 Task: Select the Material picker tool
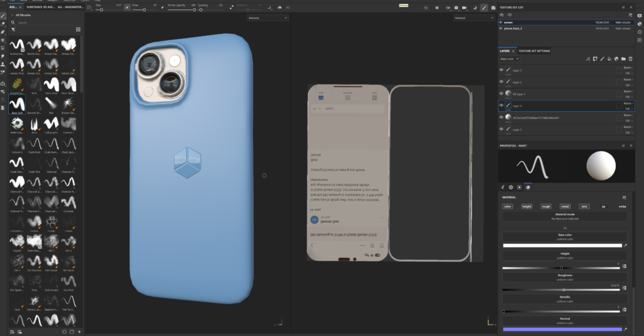tap(3, 72)
